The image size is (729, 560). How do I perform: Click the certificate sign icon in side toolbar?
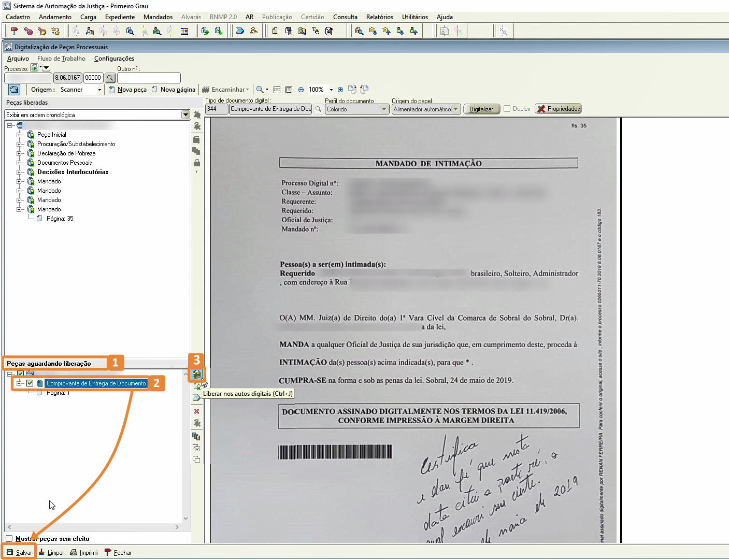tap(197, 386)
